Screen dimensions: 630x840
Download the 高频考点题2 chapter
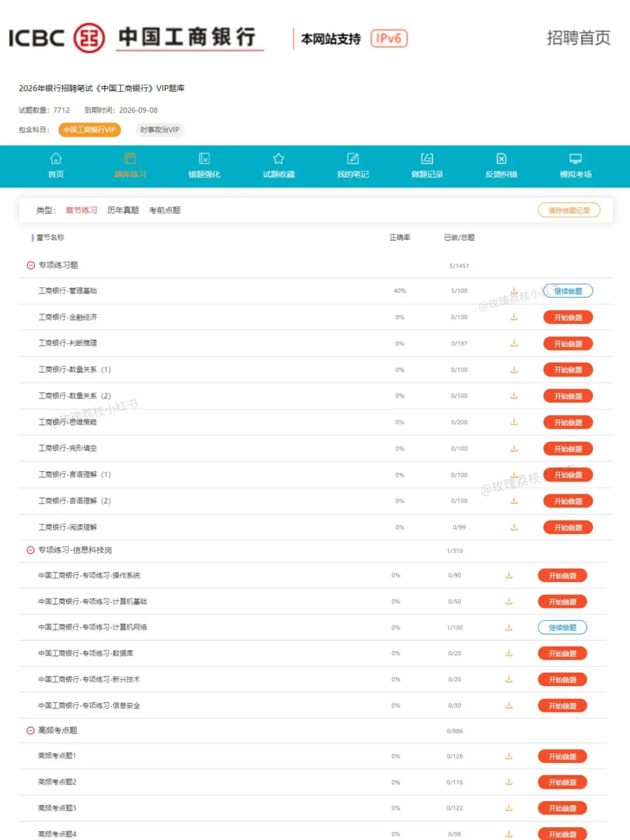point(509,782)
